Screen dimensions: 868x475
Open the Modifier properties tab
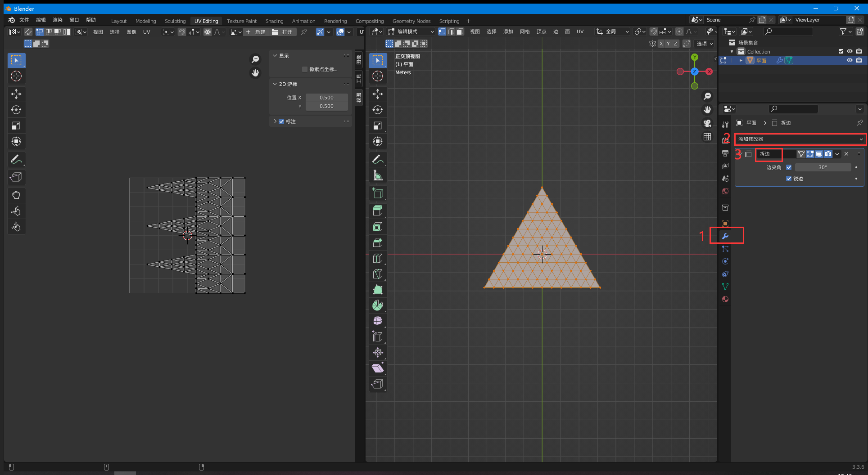[x=725, y=236]
